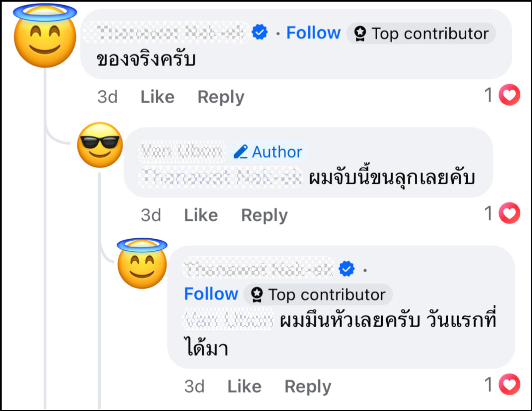Viewport: 532px width, 411px height.
Task: Click the sunglasses emoji avatar of author
Action: (x=100, y=145)
